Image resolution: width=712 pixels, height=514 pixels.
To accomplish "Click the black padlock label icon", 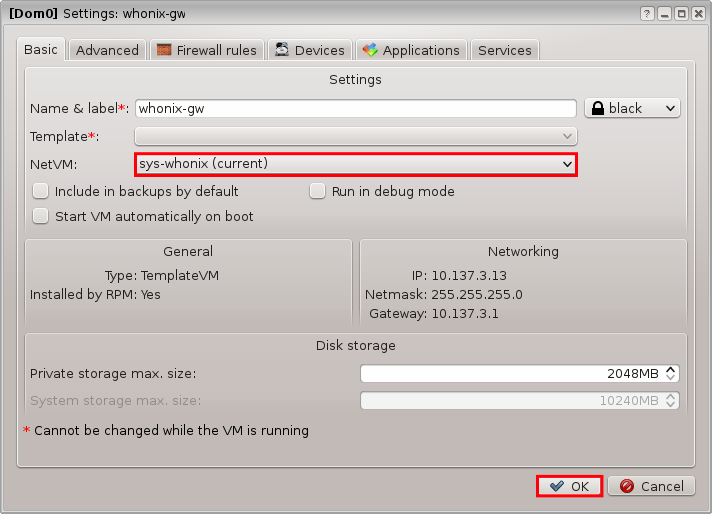I will tap(597, 108).
